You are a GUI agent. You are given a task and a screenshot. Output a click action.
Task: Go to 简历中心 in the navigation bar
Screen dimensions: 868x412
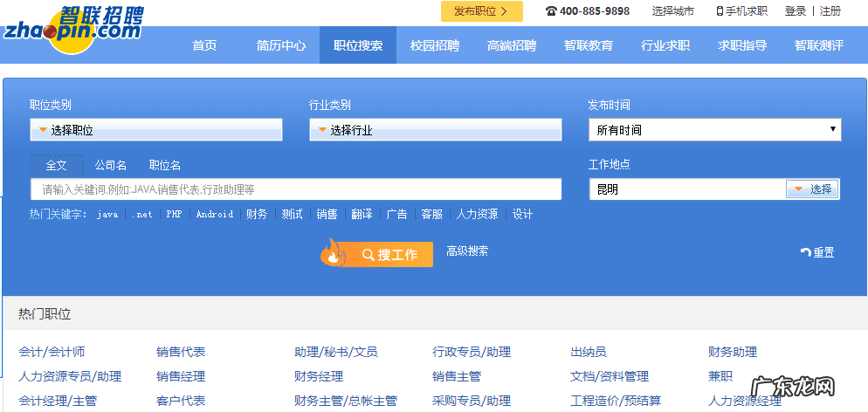[281, 45]
